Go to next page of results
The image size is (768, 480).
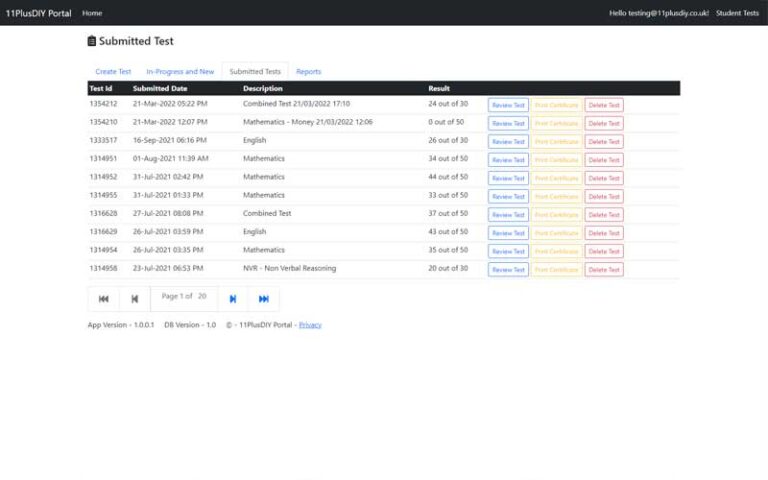click(233, 298)
